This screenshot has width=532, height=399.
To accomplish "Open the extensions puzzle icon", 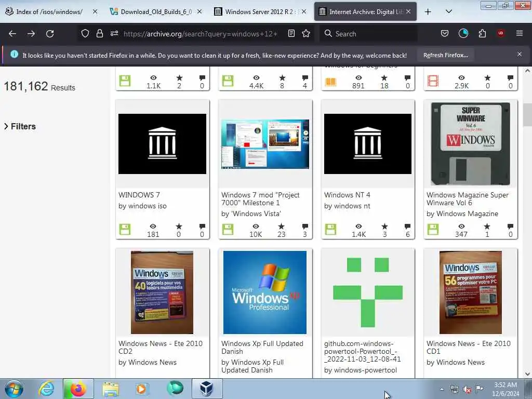I will pyautogui.click(x=482, y=34).
